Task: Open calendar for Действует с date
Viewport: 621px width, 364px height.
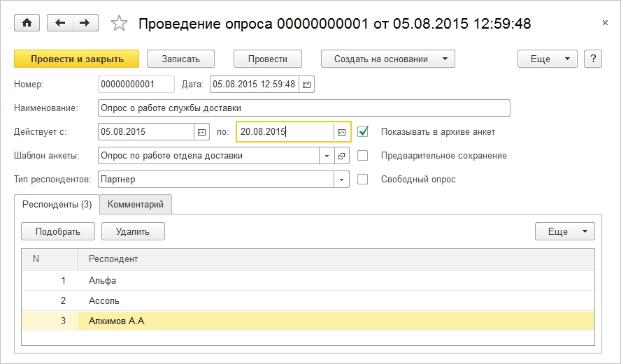Action: click(201, 132)
